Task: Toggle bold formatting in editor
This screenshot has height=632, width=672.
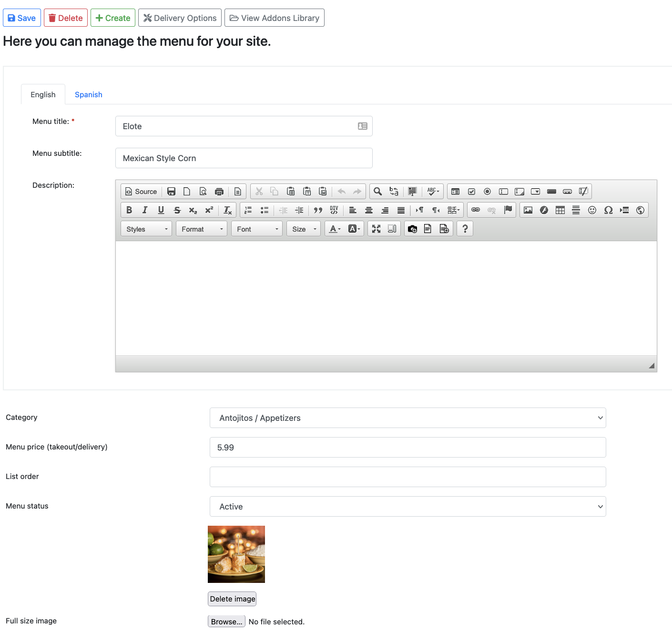Action: (129, 210)
